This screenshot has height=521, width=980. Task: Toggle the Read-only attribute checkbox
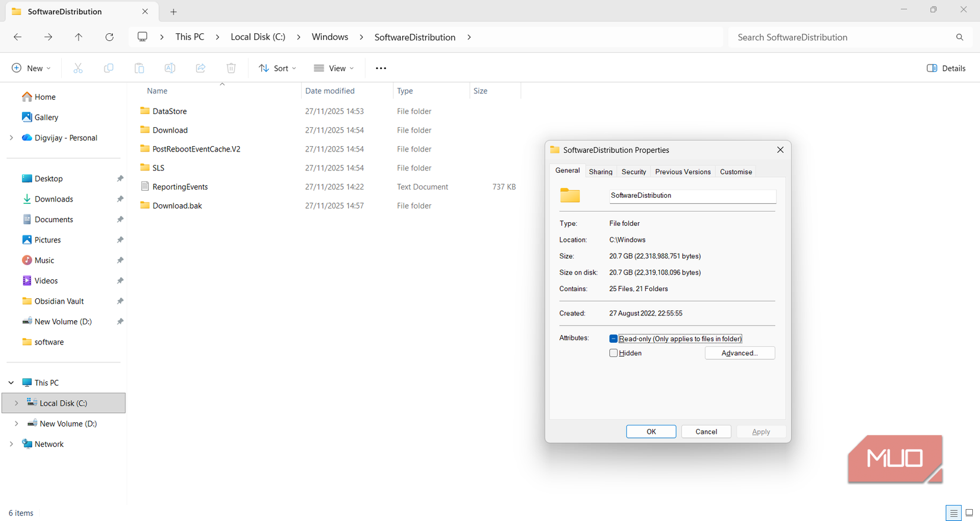(x=614, y=339)
